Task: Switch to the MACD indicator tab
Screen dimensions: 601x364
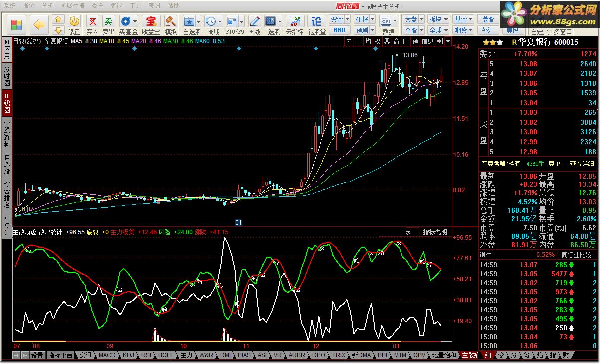Action: coord(107,355)
